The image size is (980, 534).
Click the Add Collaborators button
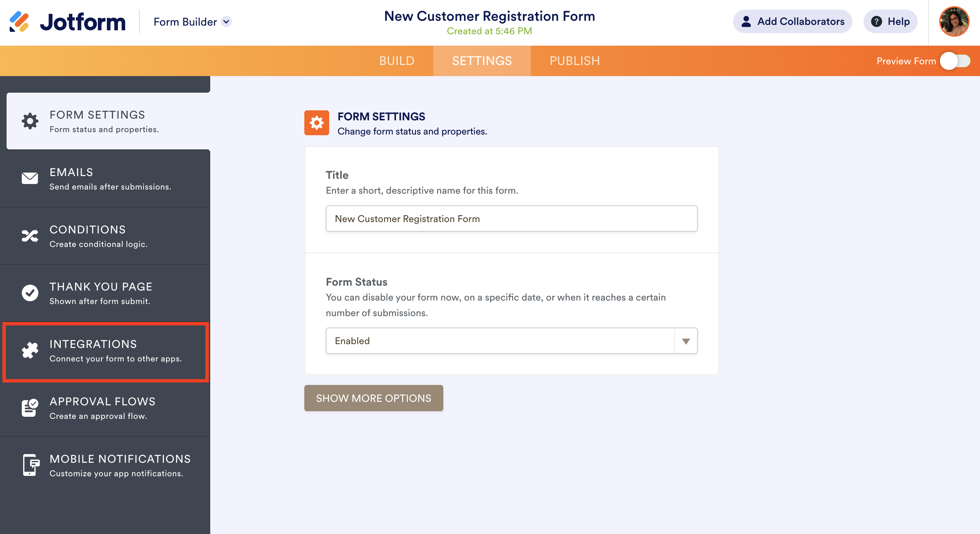793,22
